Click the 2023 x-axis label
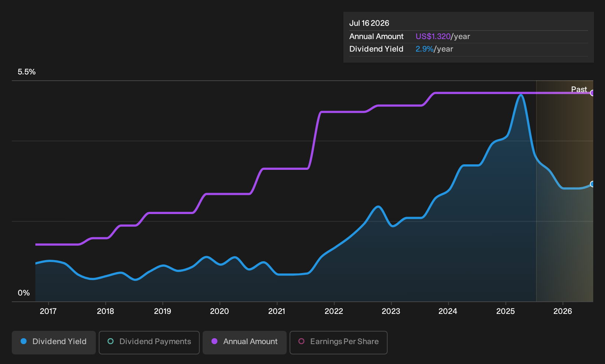This screenshot has width=605, height=364. [x=391, y=311]
